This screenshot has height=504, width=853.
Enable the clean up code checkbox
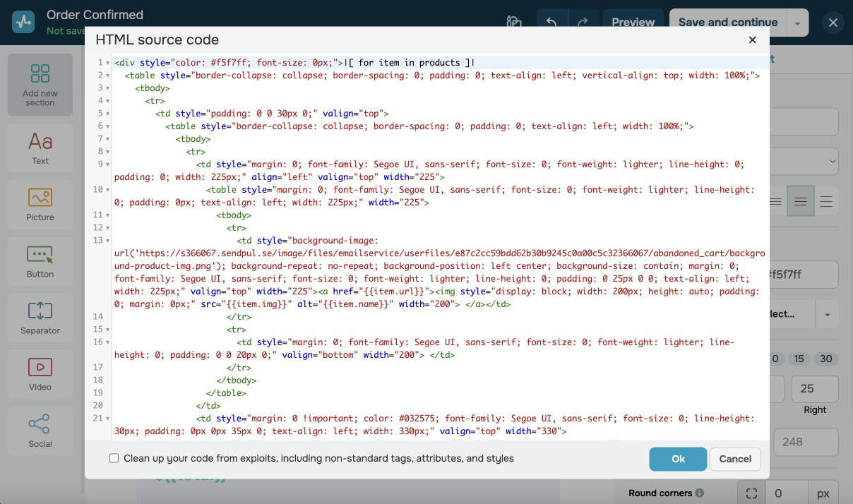114,459
